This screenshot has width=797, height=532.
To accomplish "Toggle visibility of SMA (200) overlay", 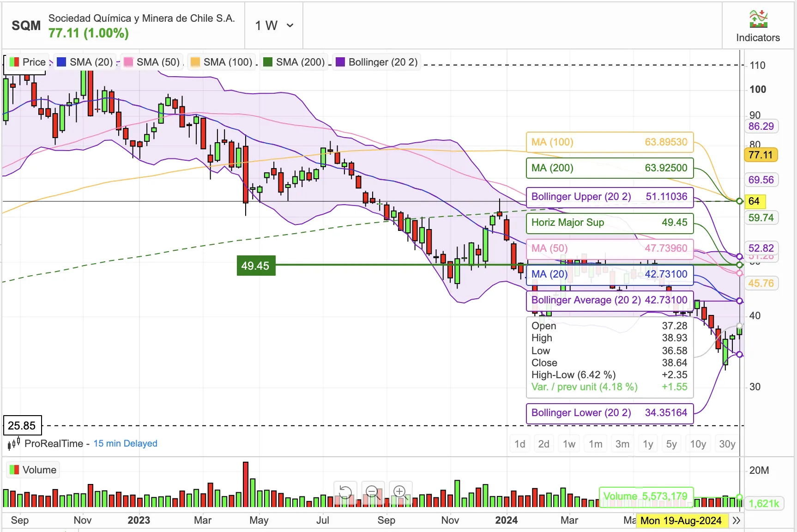I will [268, 61].
